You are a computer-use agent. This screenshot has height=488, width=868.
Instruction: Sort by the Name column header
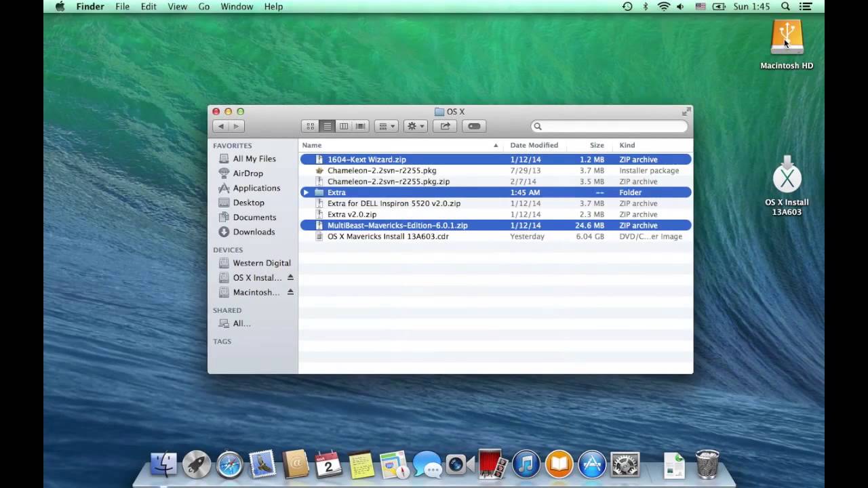[401, 145]
